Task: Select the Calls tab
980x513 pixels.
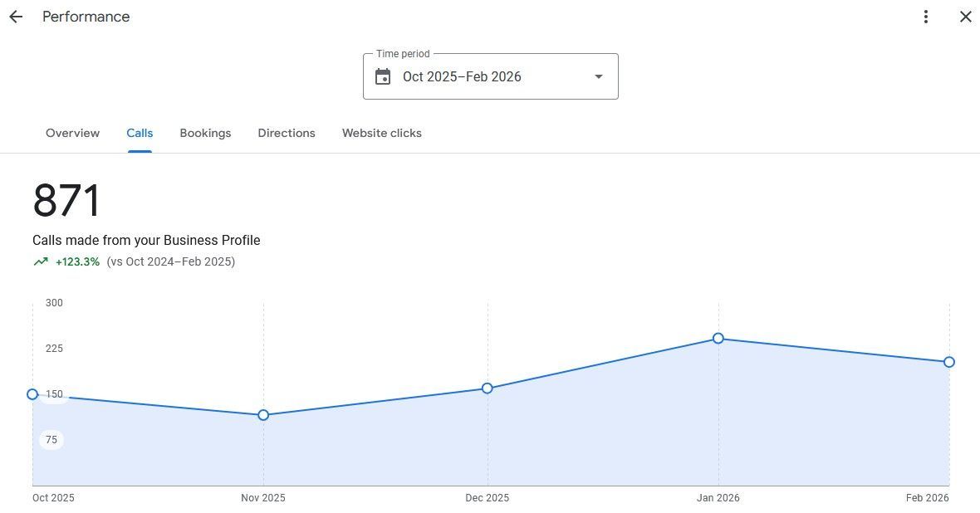Action: tap(140, 133)
